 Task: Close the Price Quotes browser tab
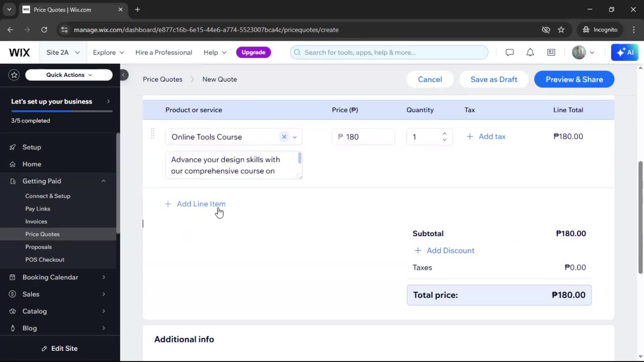pyautogui.click(x=120, y=10)
